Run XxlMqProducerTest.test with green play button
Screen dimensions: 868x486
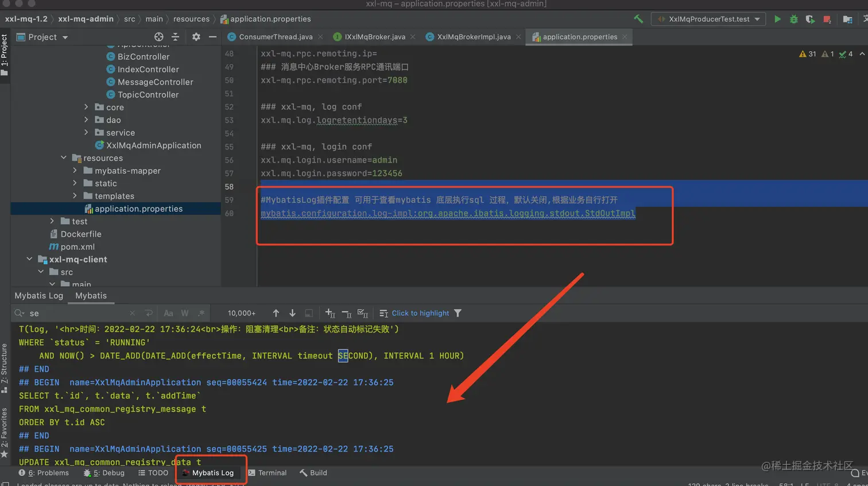(x=777, y=19)
